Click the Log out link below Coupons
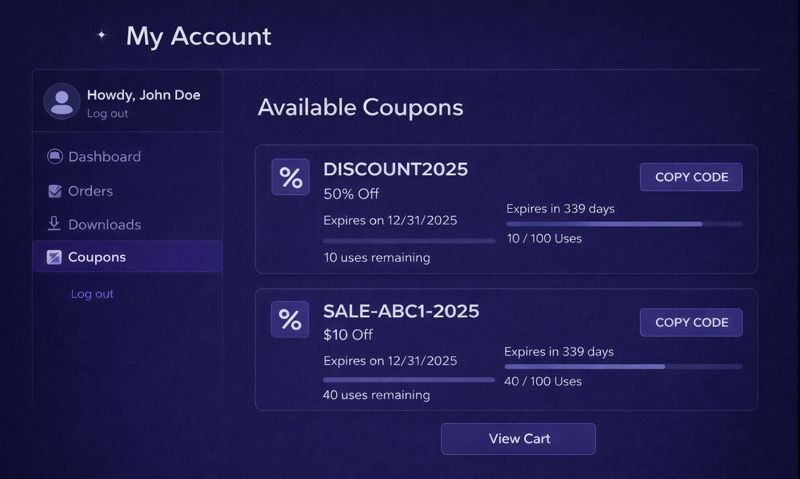 [92, 294]
